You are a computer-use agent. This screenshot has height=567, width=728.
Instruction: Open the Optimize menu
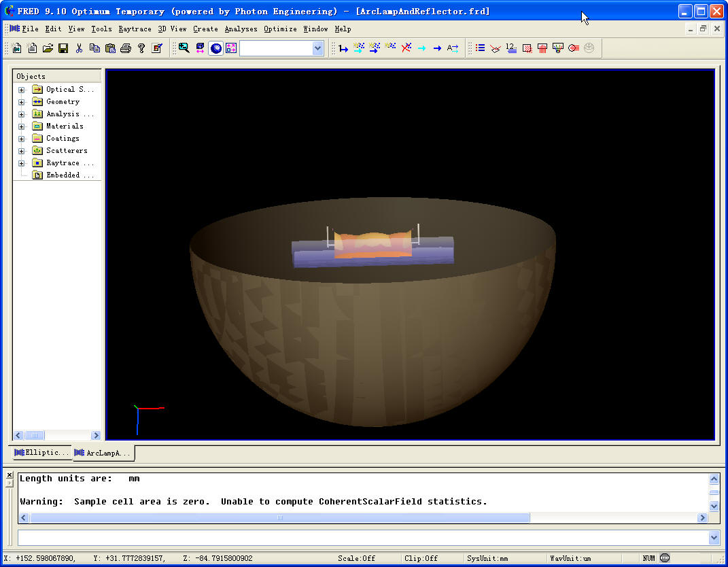pos(280,29)
